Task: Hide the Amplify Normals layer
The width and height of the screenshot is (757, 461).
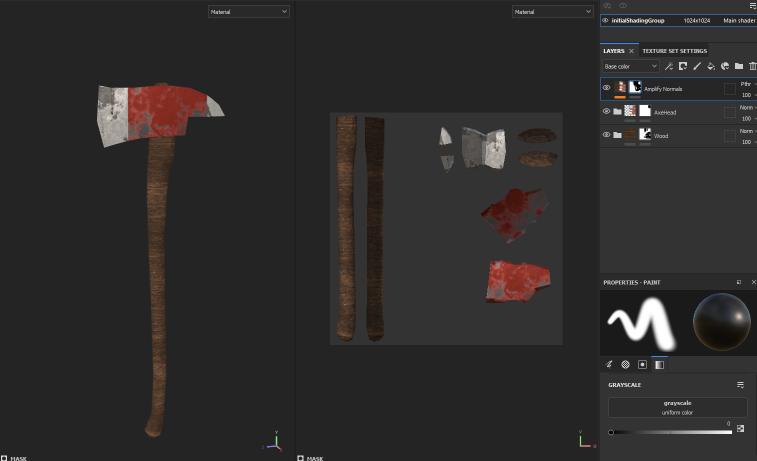Action: click(x=606, y=88)
